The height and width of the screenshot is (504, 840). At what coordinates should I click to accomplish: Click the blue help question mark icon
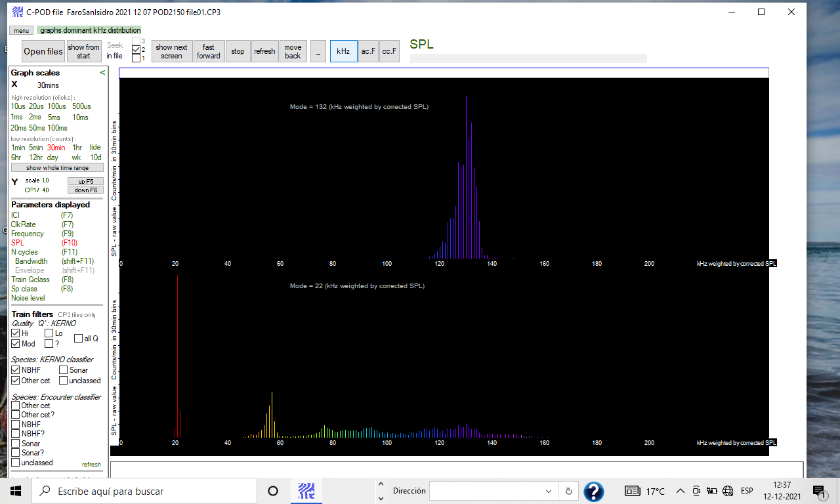(593, 491)
